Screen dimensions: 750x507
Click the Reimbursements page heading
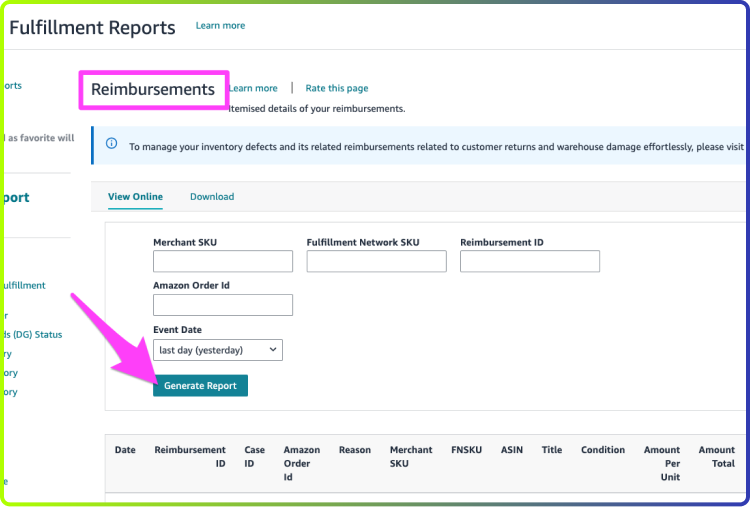(x=153, y=89)
